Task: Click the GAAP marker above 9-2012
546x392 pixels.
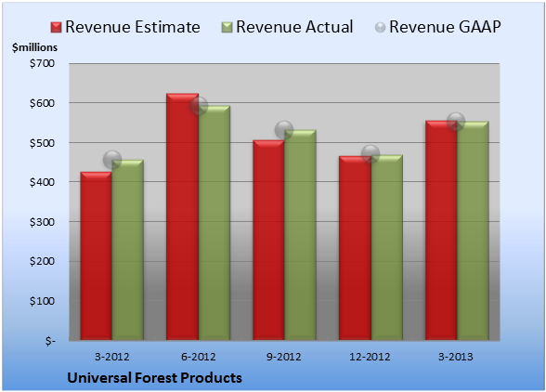Action: (284, 130)
